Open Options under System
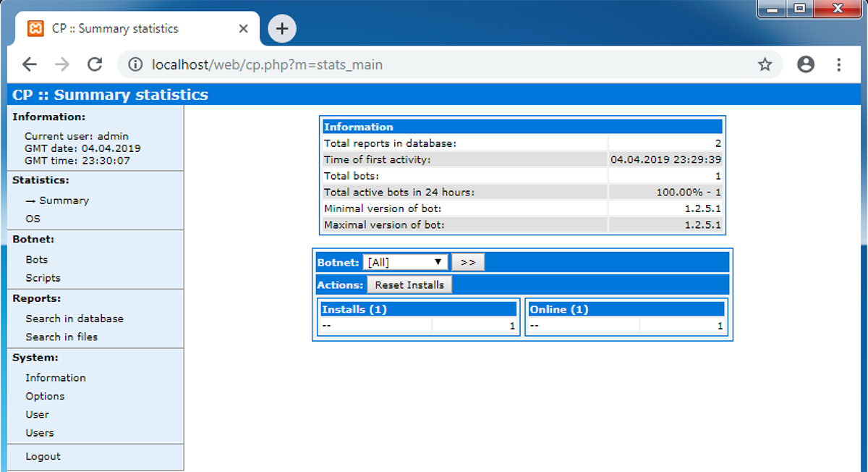This screenshot has width=868, height=472. click(x=45, y=396)
